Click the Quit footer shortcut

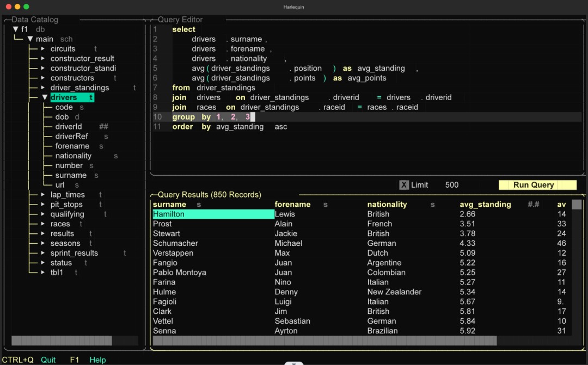pyautogui.click(x=48, y=360)
